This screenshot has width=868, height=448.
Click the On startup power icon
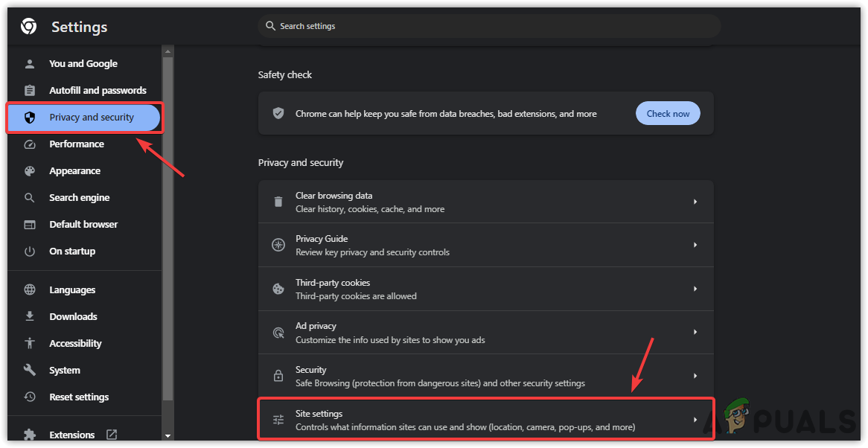click(30, 252)
